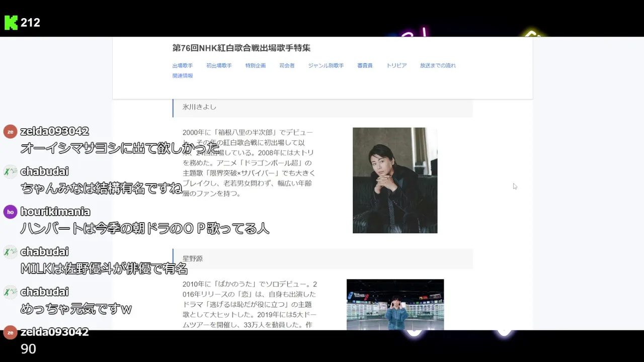Open the 星野源 photo thumbnail
The height and width of the screenshot is (362, 644).
(395, 305)
